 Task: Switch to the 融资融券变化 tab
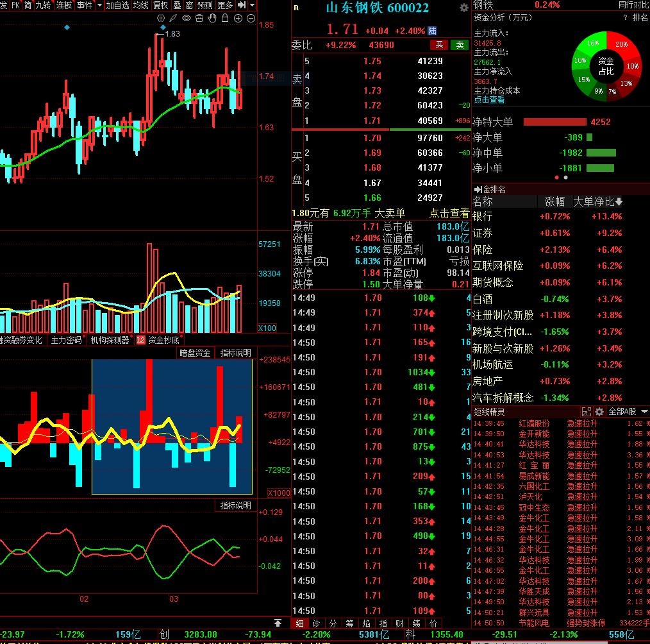click(21, 340)
